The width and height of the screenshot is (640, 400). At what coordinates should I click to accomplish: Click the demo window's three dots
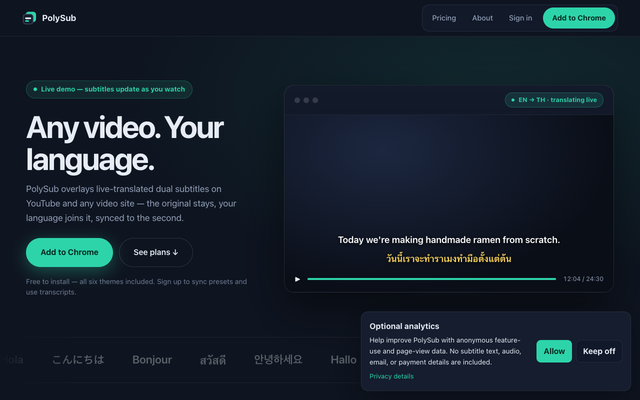click(x=306, y=100)
